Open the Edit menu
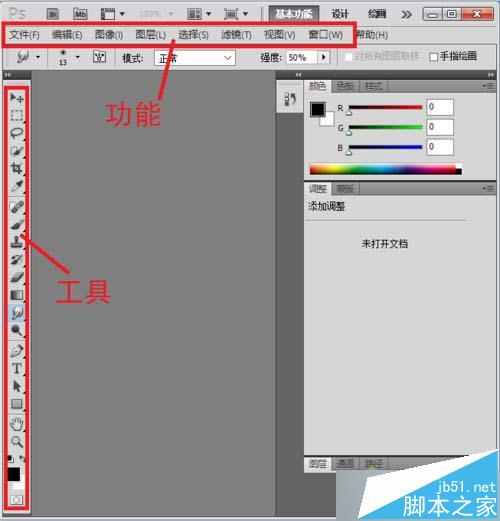The image size is (500, 521). click(67, 35)
